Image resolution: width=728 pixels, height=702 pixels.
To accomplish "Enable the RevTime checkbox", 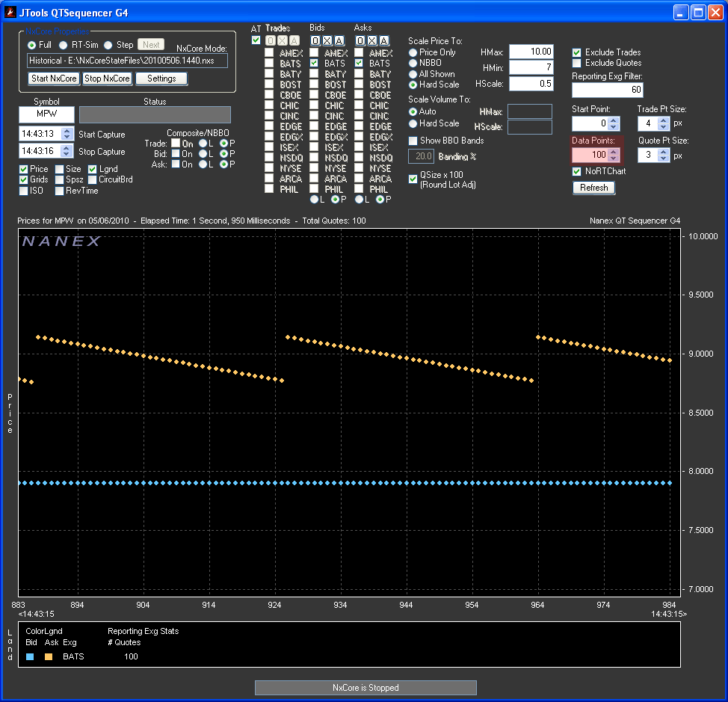I will pos(60,191).
